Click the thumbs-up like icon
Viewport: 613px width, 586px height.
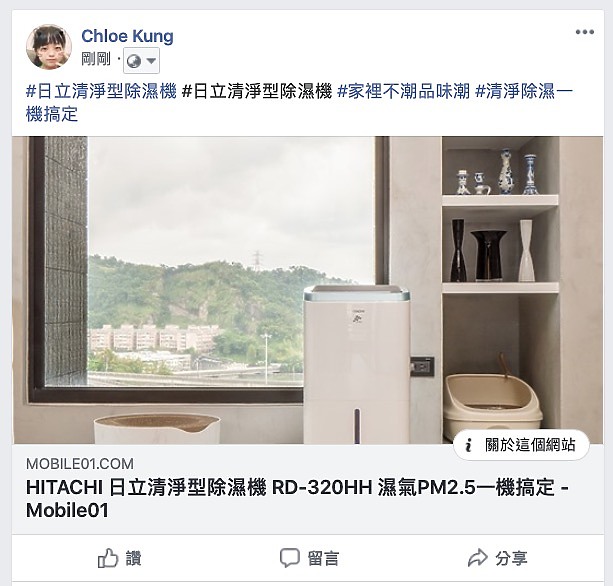[108, 558]
